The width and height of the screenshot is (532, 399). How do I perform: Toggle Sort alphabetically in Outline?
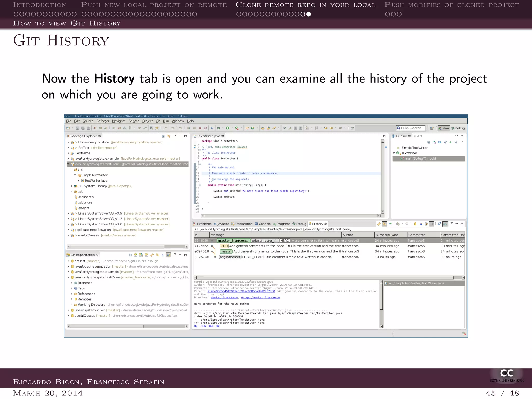pos(434,142)
